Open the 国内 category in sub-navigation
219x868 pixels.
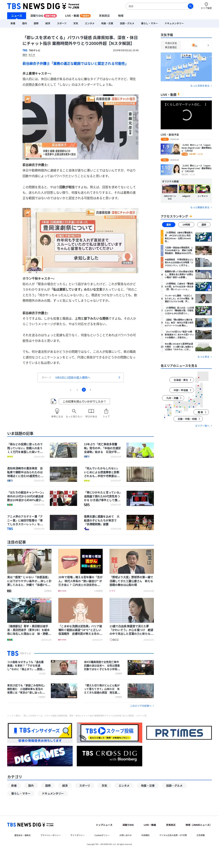point(25,23)
